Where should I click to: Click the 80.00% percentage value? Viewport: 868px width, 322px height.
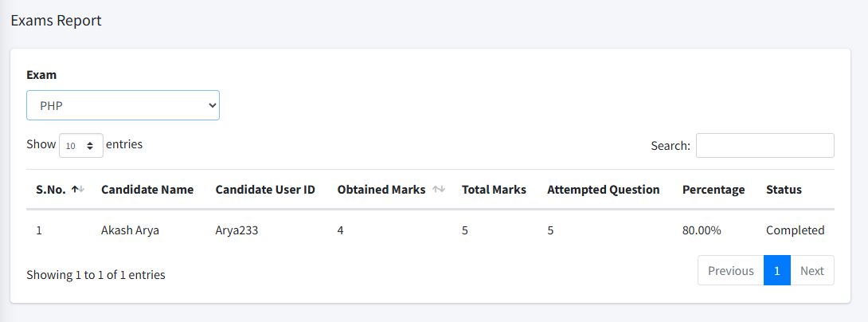pyautogui.click(x=702, y=230)
